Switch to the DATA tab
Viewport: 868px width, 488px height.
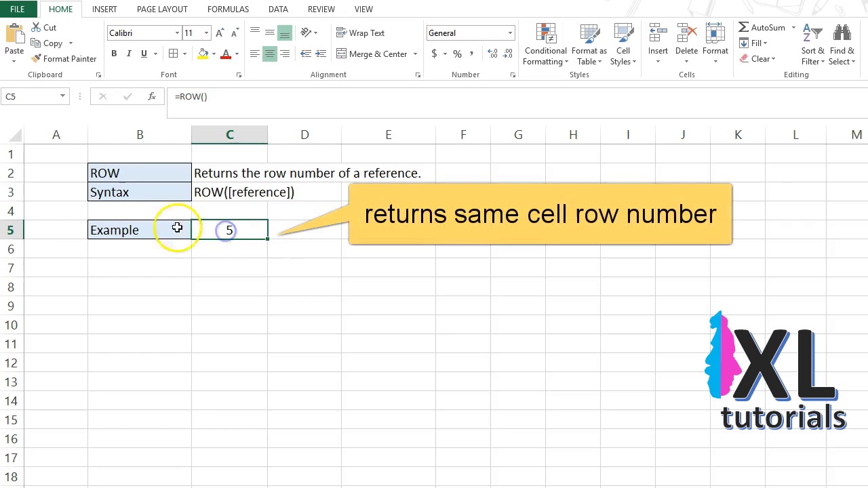point(278,9)
